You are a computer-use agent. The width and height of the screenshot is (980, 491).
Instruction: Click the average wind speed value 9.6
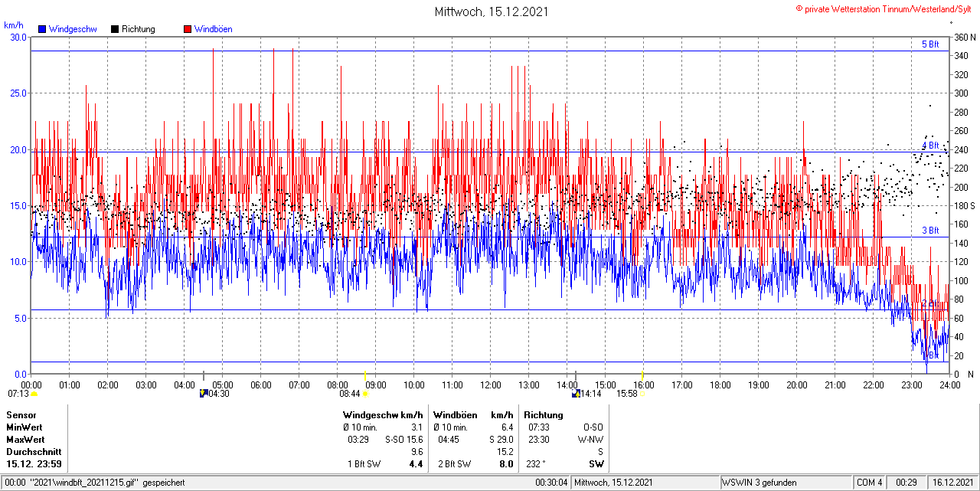pos(416,452)
